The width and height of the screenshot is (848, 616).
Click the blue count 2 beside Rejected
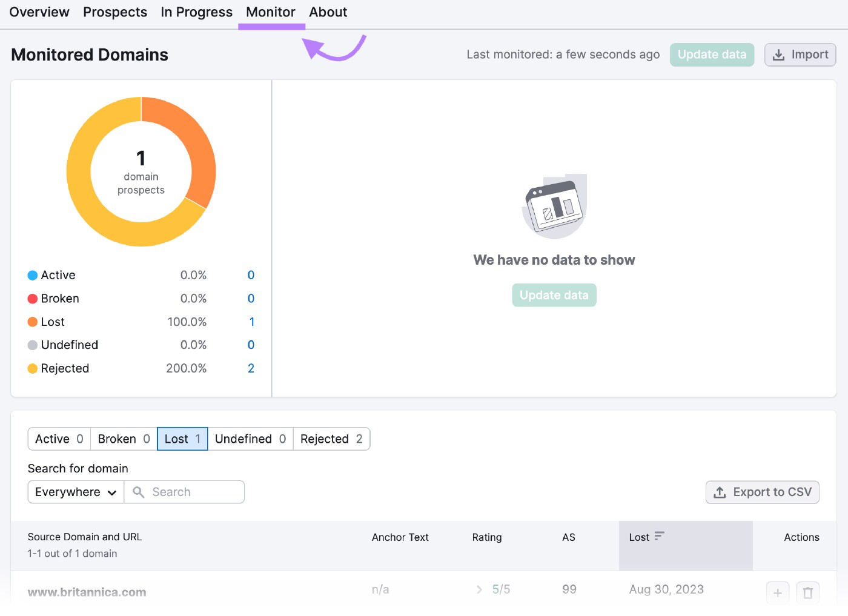coord(250,368)
